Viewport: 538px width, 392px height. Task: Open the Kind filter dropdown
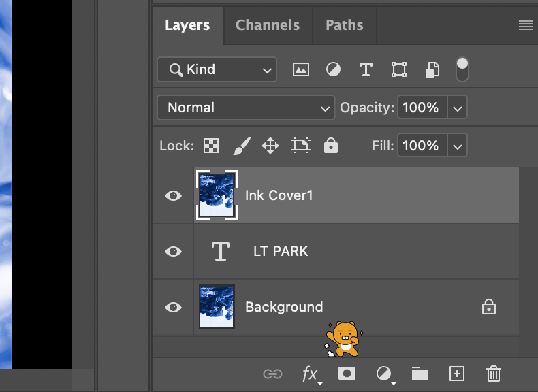pyautogui.click(x=217, y=69)
